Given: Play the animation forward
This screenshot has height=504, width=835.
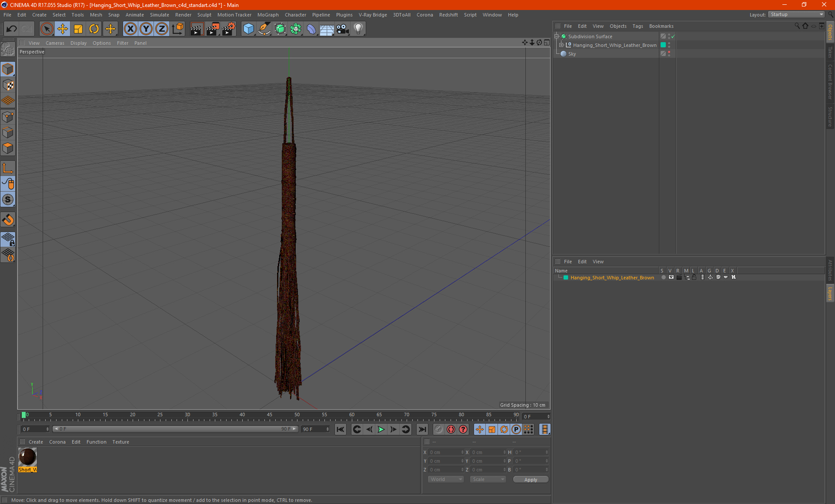Looking at the screenshot, I should click(381, 429).
